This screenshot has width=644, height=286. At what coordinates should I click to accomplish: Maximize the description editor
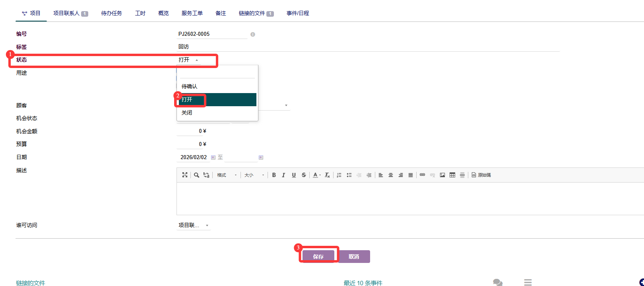[x=185, y=175]
